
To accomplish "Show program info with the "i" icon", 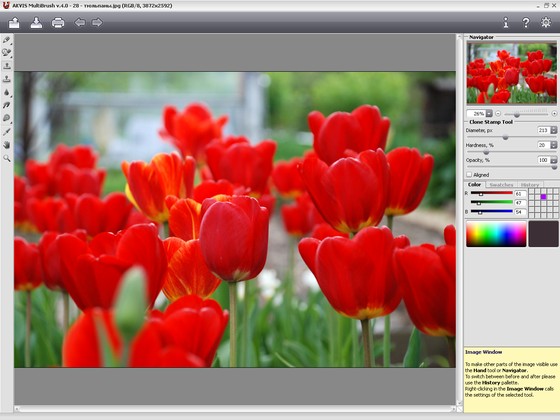I will point(506,22).
